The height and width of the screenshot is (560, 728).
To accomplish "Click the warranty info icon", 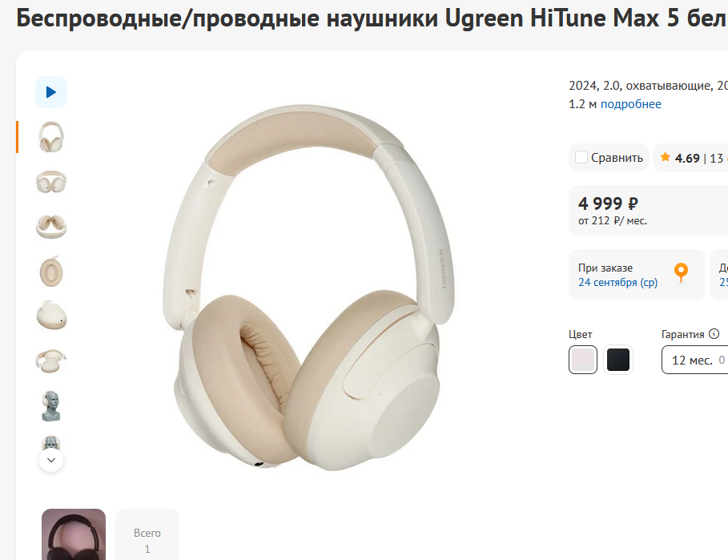I will point(714,333).
